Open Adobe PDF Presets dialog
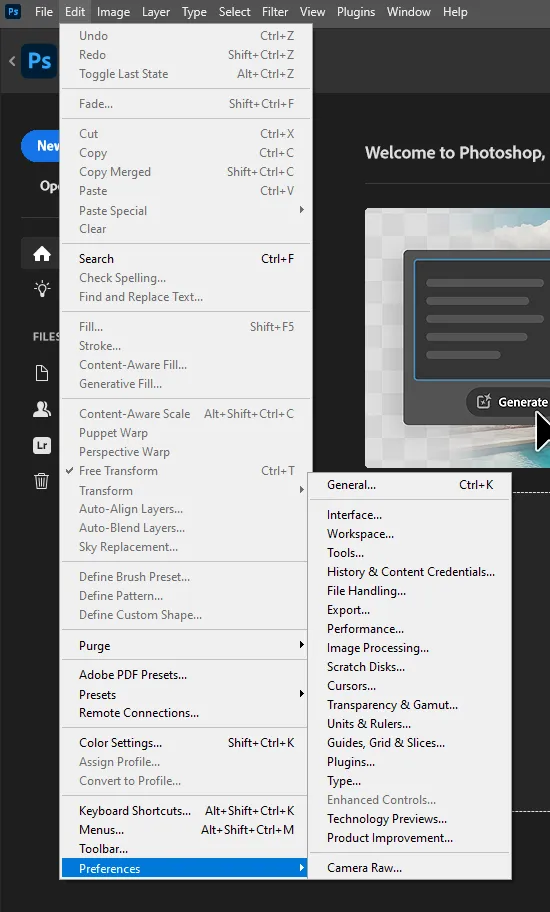The width and height of the screenshot is (550, 912). click(x=186, y=675)
